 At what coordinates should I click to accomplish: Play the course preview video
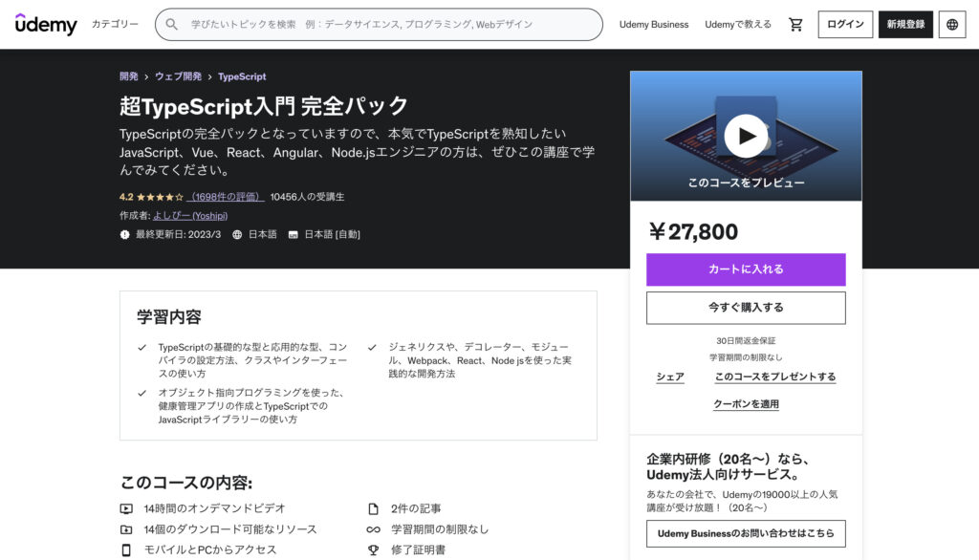[746, 136]
